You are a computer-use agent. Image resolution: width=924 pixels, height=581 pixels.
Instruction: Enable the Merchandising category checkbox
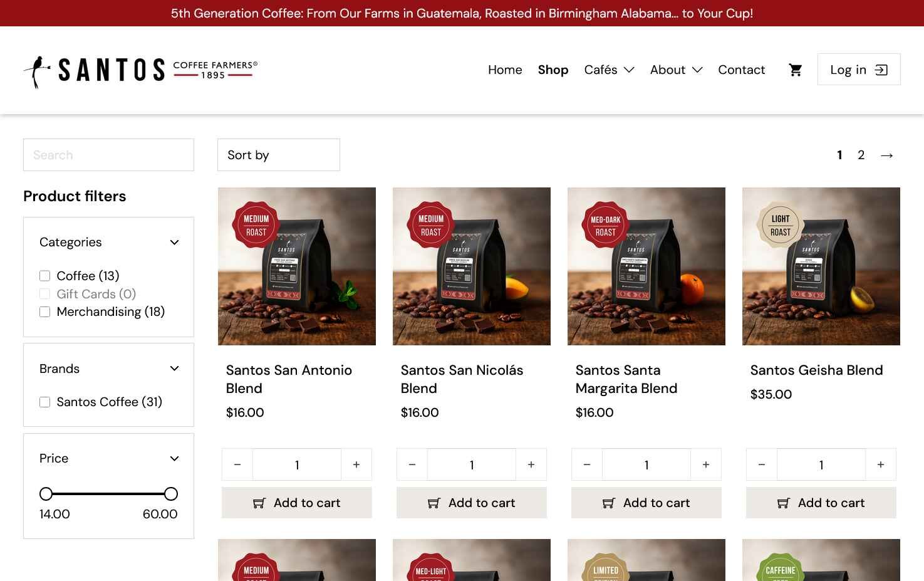click(45, 311)
